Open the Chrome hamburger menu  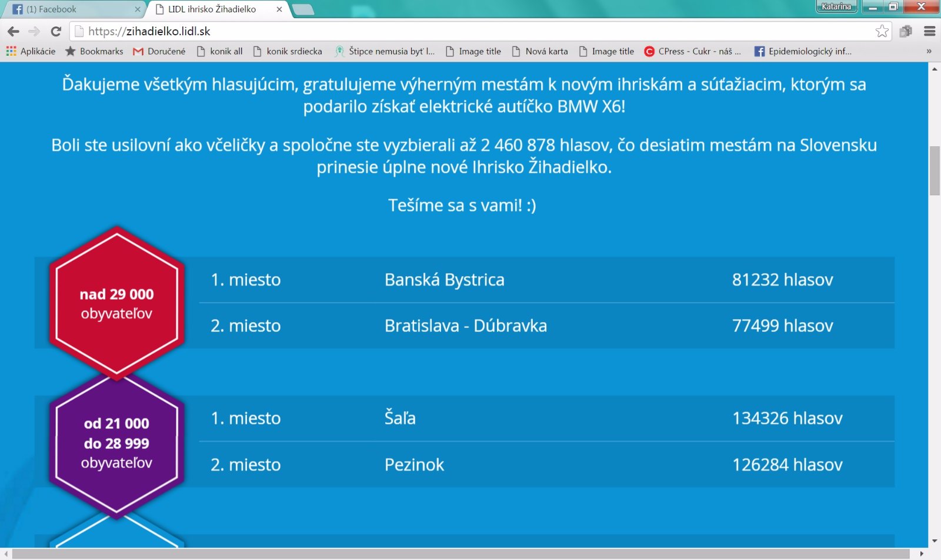[929, 31]
